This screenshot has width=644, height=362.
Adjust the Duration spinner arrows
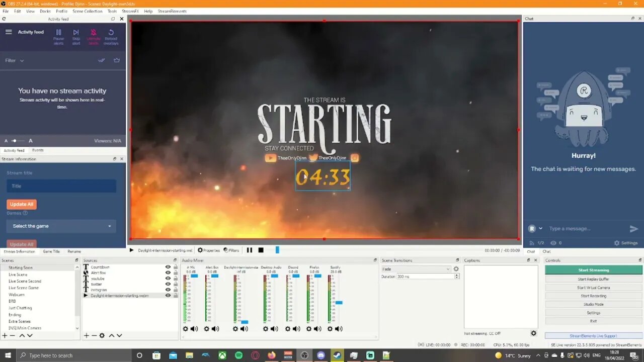pyautogui.click(x=457, y=277)
